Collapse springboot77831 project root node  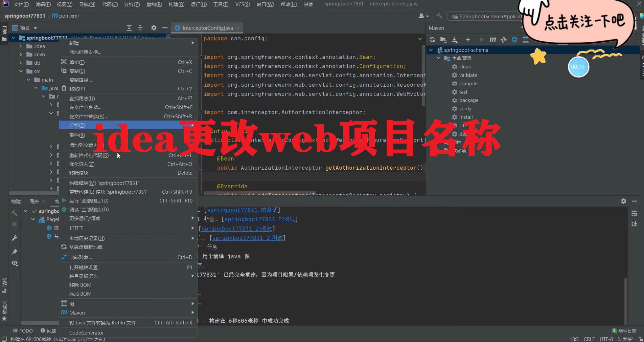[13, 38]
